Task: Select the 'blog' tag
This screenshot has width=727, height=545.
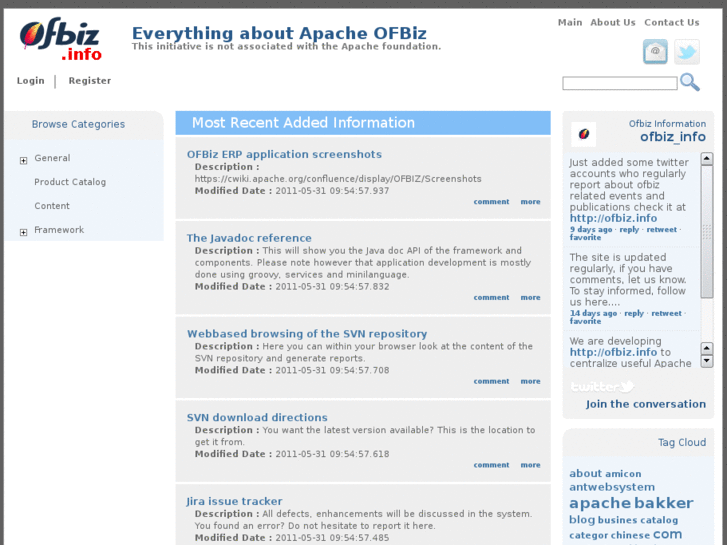Action: click(582, 520)
